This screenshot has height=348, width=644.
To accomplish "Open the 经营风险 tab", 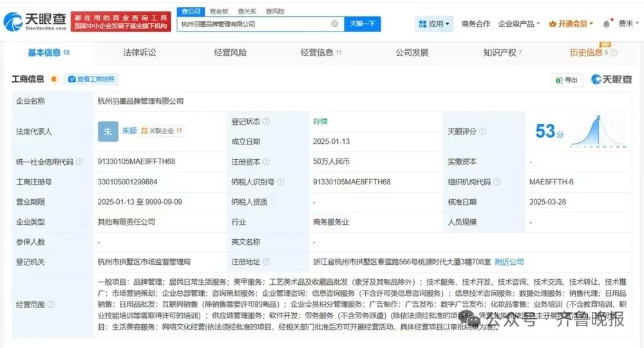I will 231,53.
